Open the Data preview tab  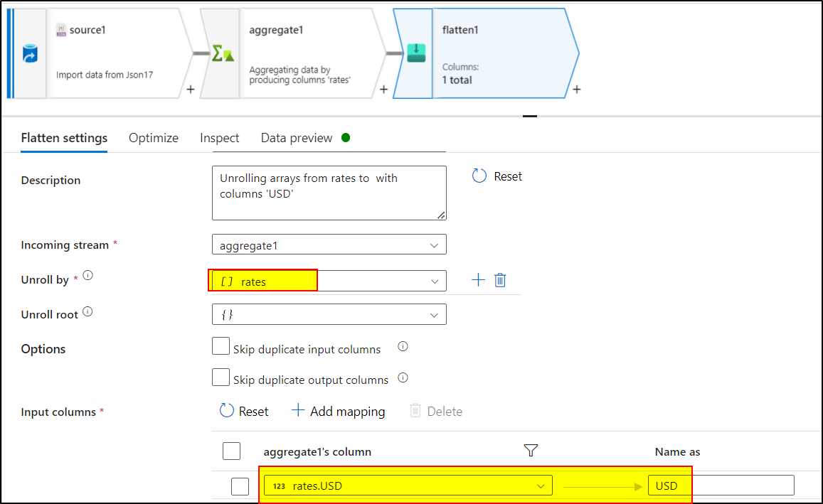pos(296,138)
